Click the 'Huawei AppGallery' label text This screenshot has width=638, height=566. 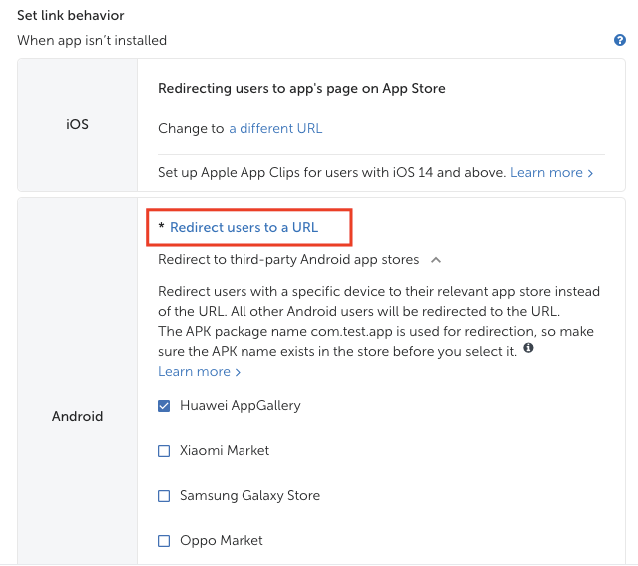[240, 406]
